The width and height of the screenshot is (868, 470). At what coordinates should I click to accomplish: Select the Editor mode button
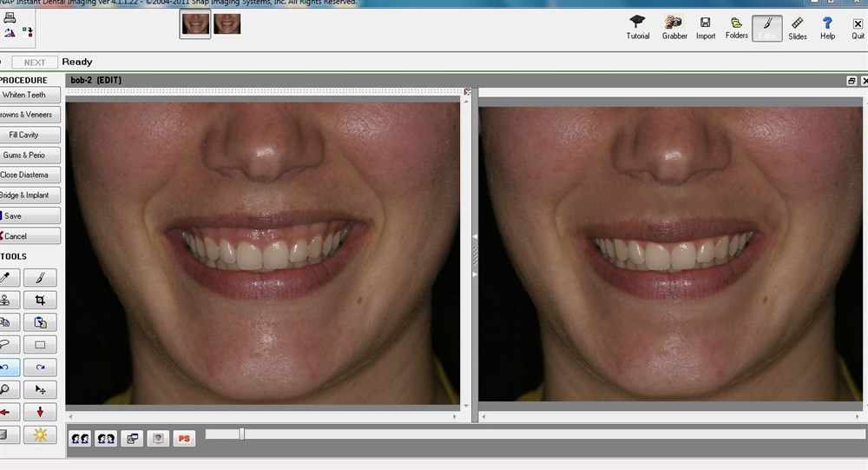click(766, 29)
